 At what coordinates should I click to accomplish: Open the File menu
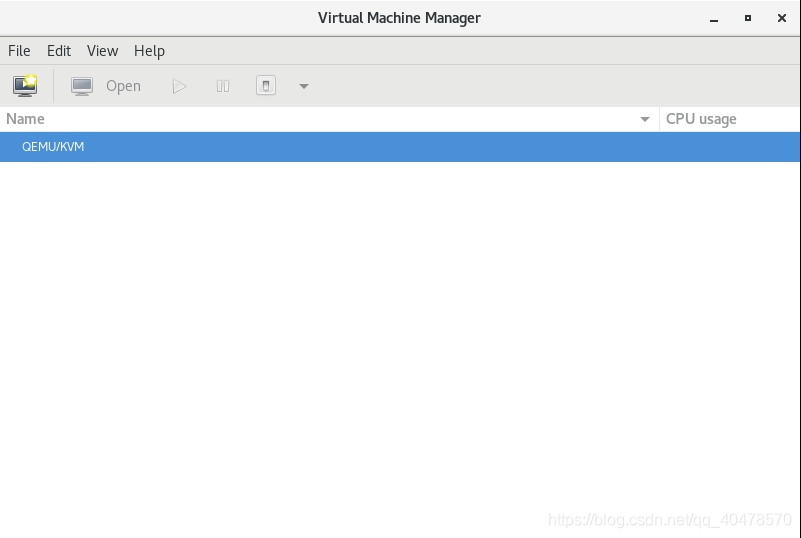click(x=19, y=51)
